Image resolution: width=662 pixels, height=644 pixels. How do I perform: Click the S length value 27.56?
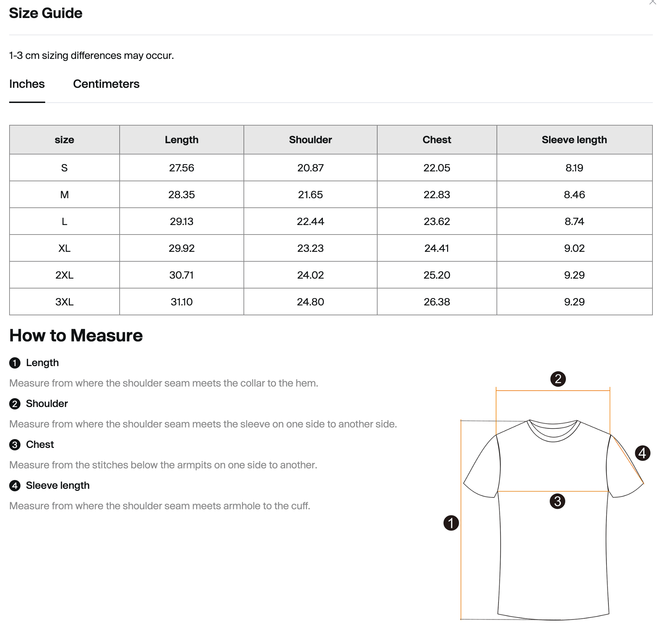click(x=182, y=168)
